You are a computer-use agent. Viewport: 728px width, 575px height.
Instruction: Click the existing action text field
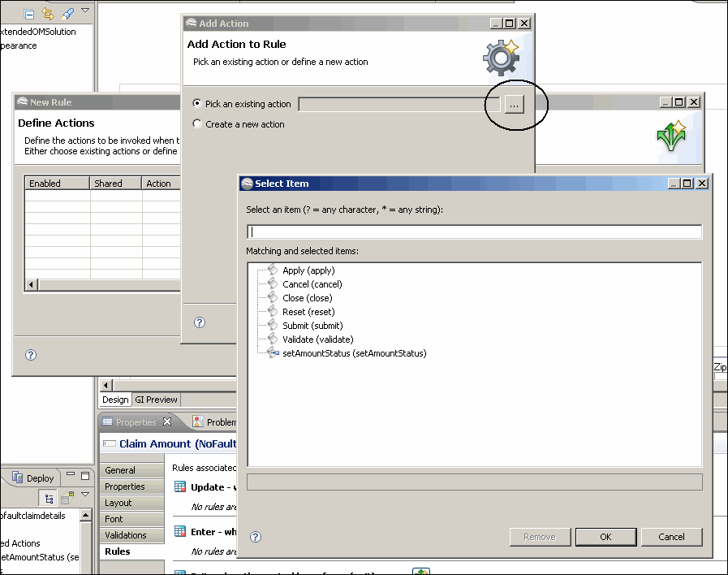point(399,105)
